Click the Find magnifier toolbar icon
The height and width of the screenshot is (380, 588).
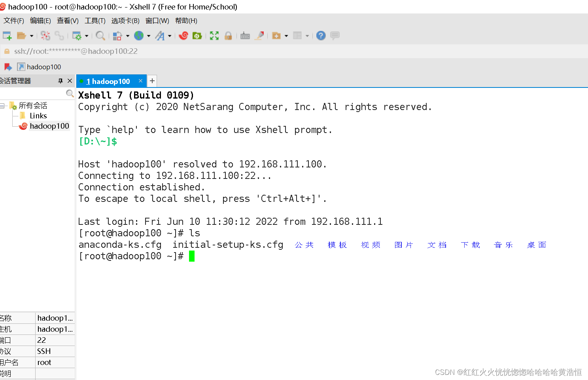tap(100, 36)
